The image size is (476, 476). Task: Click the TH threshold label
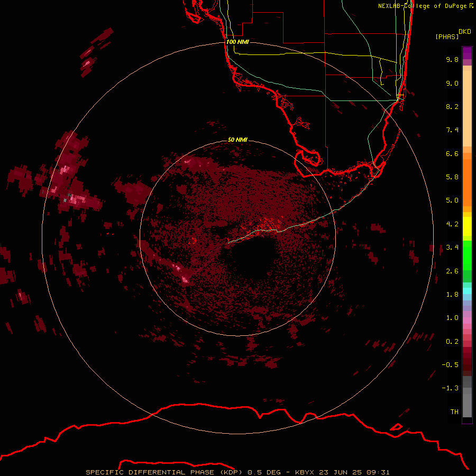(x=454, y=412)
